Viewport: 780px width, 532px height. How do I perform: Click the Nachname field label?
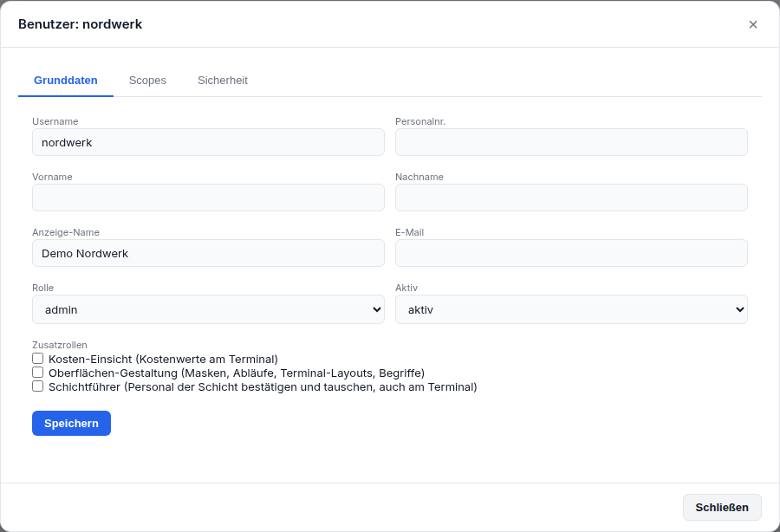pyautogui.click(x=419, y=177)
